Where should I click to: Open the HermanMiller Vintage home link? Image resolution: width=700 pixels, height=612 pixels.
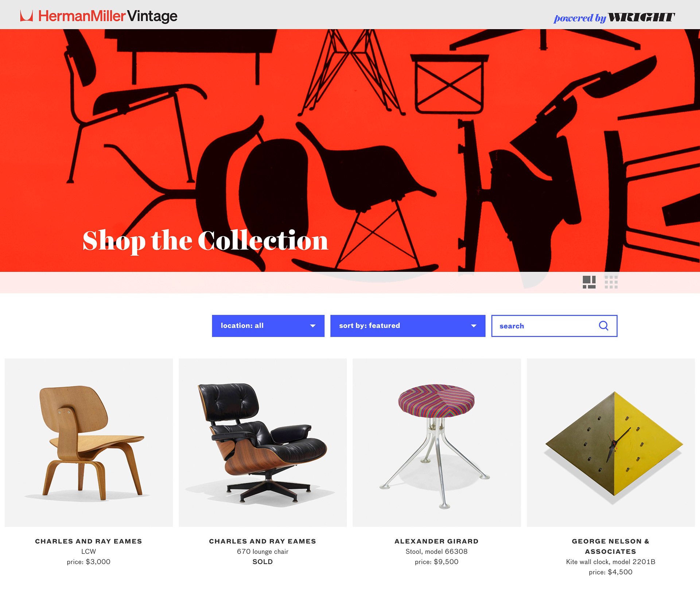tap(99, 16)
